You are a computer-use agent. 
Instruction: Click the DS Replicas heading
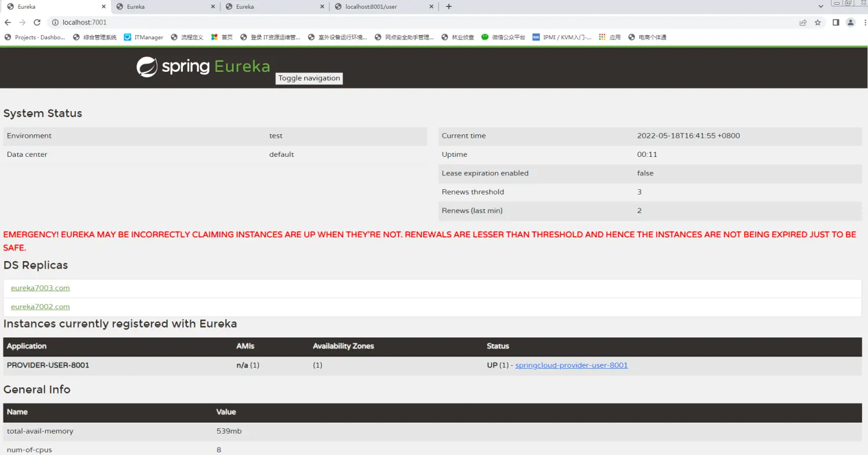coord(36,265)
